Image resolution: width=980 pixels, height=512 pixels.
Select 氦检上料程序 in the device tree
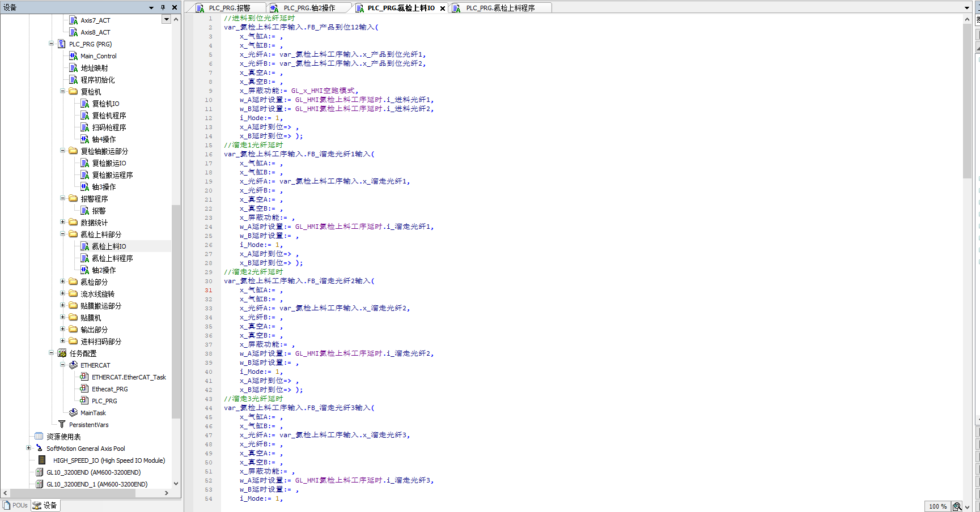click(x=112, y=258)
